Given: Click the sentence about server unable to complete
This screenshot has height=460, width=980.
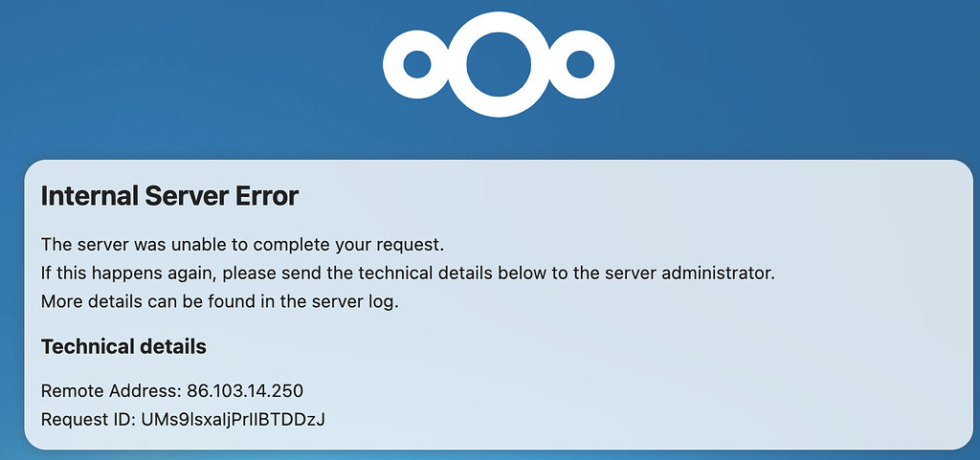Looking at the screenshot, I should (242, 245).
